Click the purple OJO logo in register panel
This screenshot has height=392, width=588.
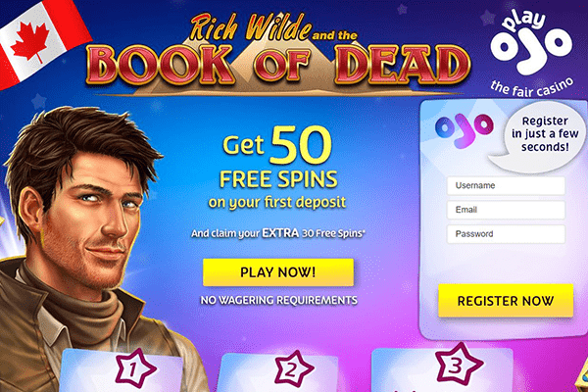[x=465, y=129]
